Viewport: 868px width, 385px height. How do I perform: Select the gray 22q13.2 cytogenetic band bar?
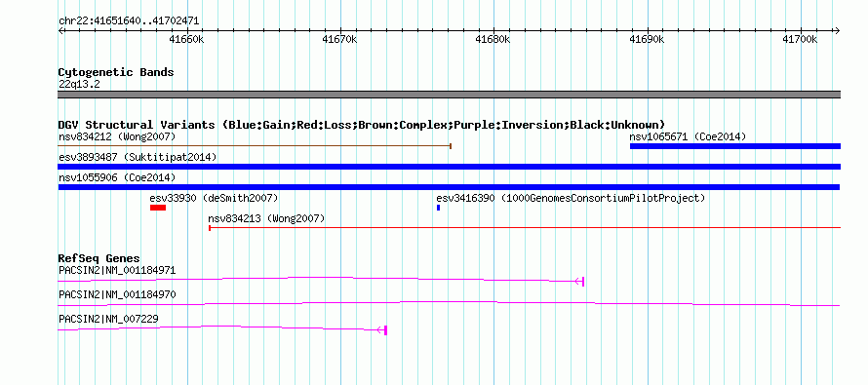(450, 94)
